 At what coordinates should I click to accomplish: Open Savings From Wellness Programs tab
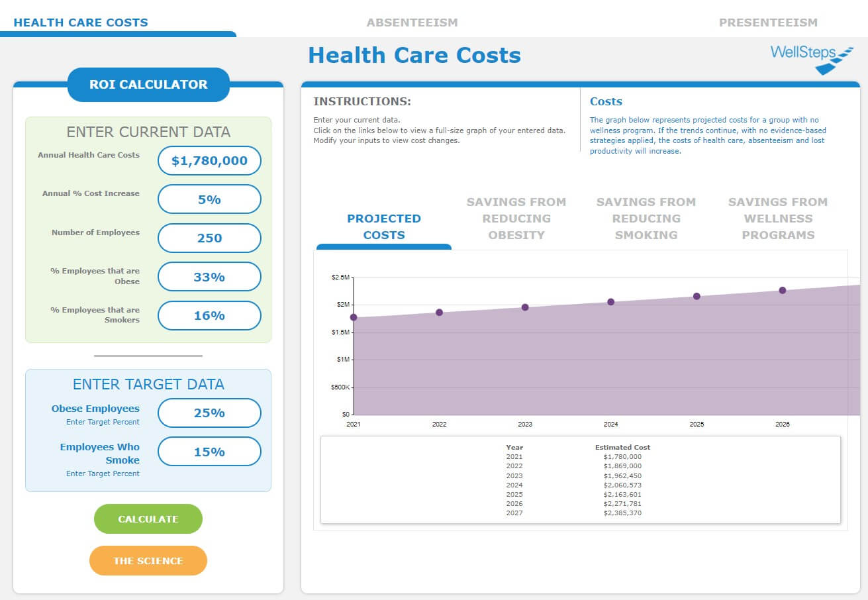tap(778, 219)
